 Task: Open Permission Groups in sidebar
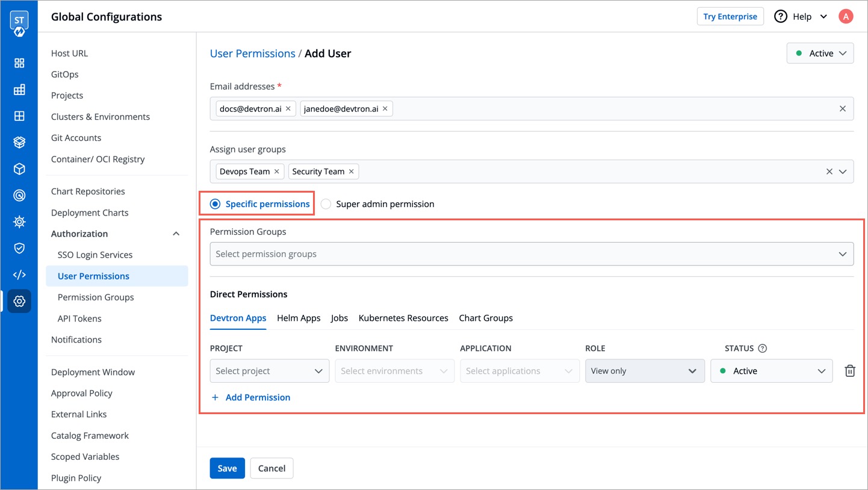coord(96,297)
